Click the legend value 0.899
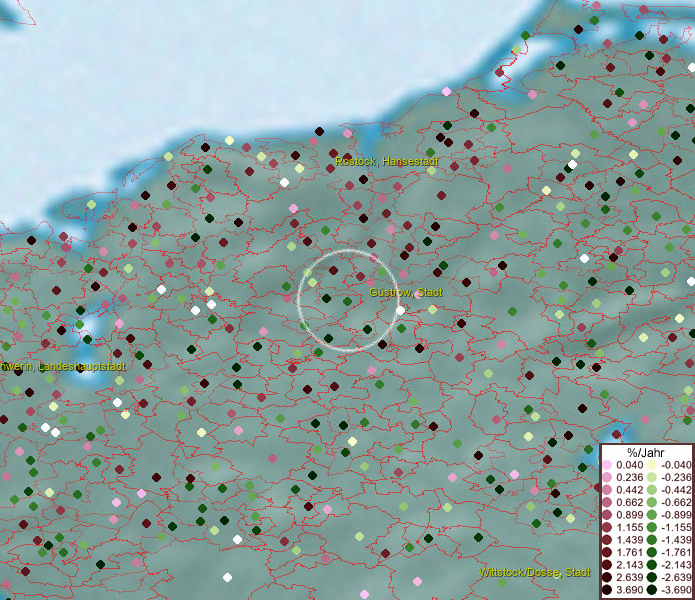Viewport: 695px width, 600px height. click(x=629, y=515)
